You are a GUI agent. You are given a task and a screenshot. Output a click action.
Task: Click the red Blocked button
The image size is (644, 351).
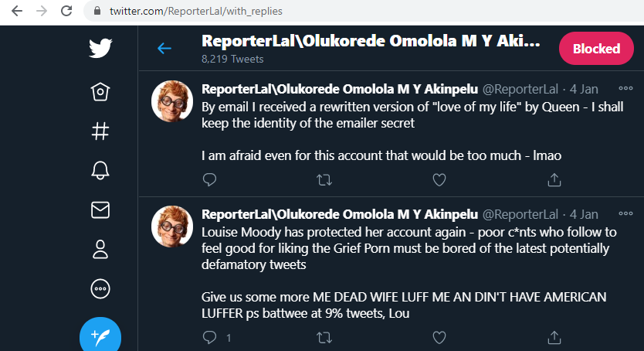[x=596, y=49]
